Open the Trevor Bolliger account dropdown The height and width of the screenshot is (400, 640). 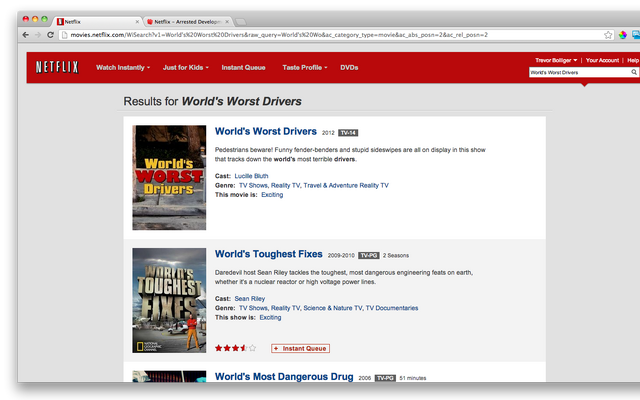point(556,60)
